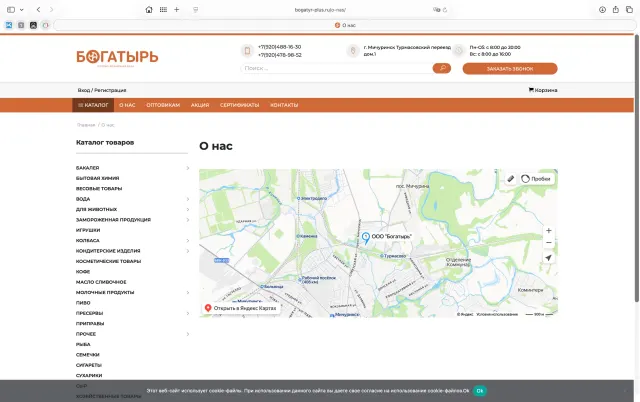Accept cookies with the Ok button
640x402 pixels.
(480, 391)
